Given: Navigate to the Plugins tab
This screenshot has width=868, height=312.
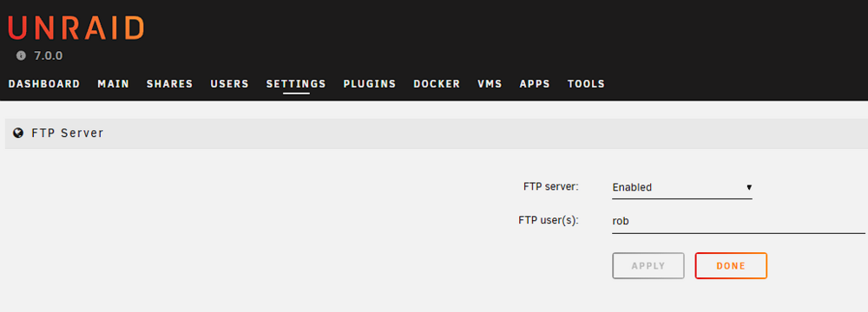Looking at the screenshot, I should pos(370,84).
